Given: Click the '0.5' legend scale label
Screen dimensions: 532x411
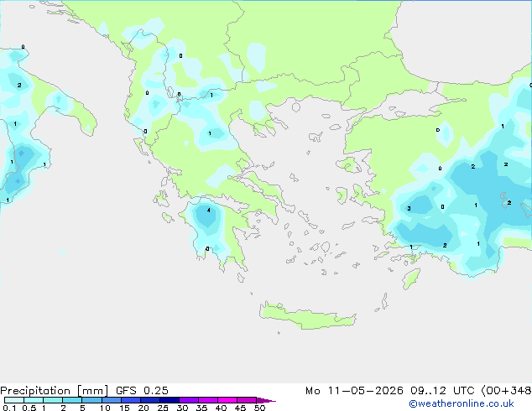Looking at the screenshot, I should [x=29, y=408].
